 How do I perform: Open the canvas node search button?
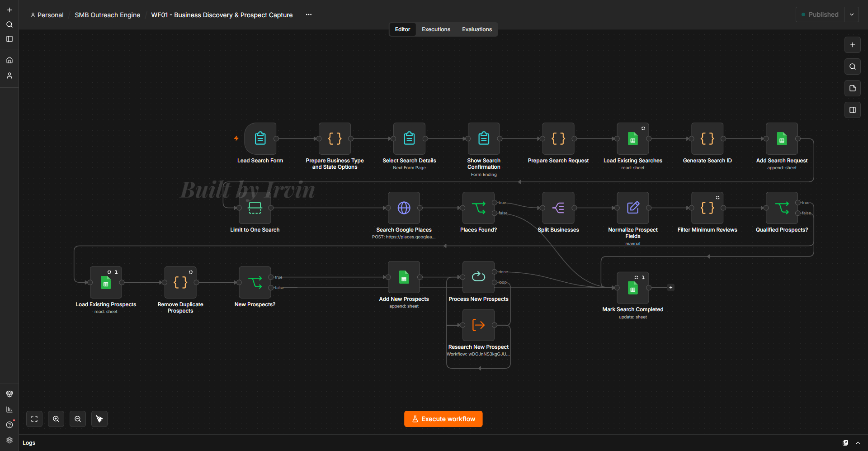pyautogui.click(x=853, y=66)
